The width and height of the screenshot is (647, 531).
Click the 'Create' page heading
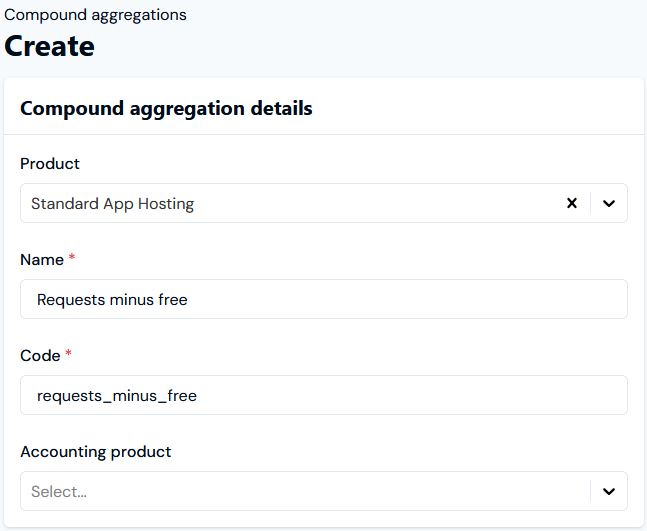[x=50, y=46]
